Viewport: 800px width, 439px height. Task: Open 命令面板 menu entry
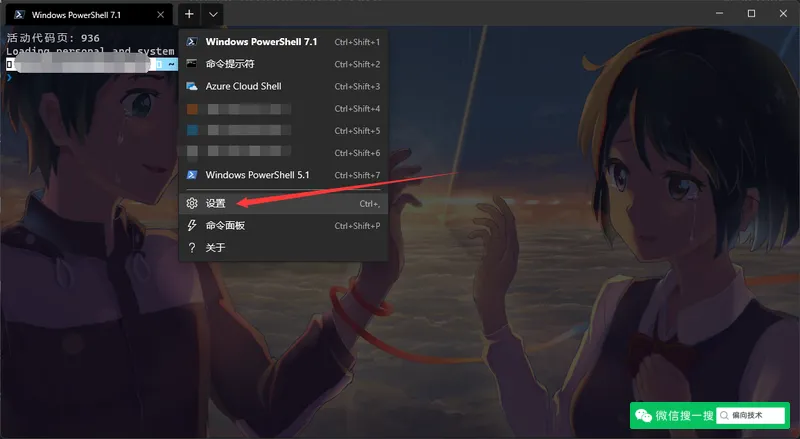point(283,226)
